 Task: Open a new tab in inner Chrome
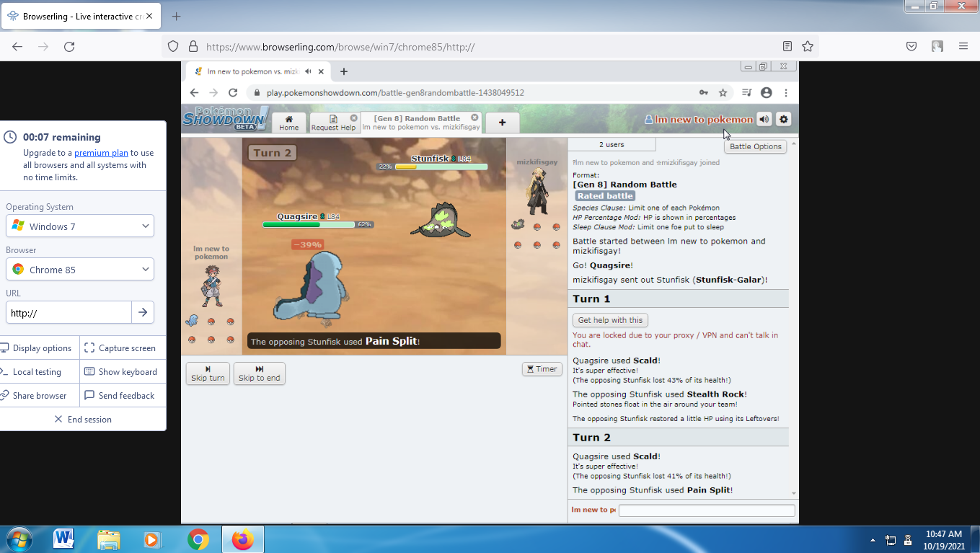pos(344,71)
